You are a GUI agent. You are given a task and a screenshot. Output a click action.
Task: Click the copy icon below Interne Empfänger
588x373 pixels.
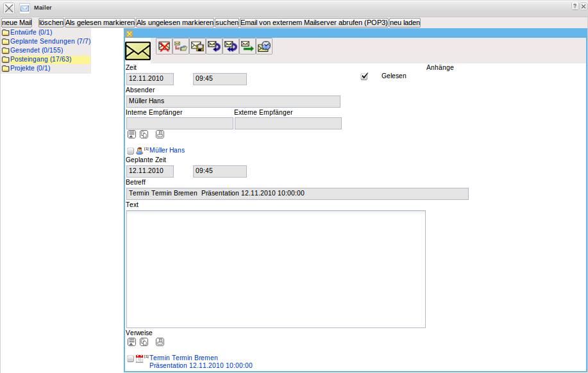tap(144, 134)
